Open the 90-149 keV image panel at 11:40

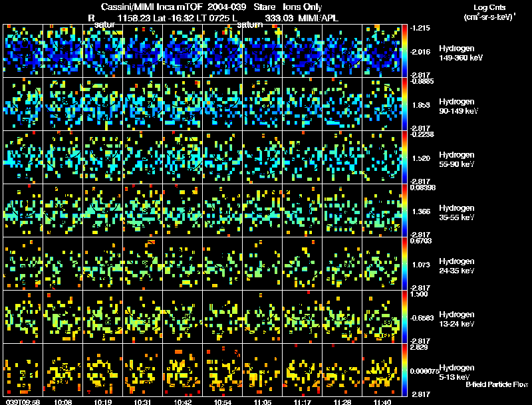[382, 104]
